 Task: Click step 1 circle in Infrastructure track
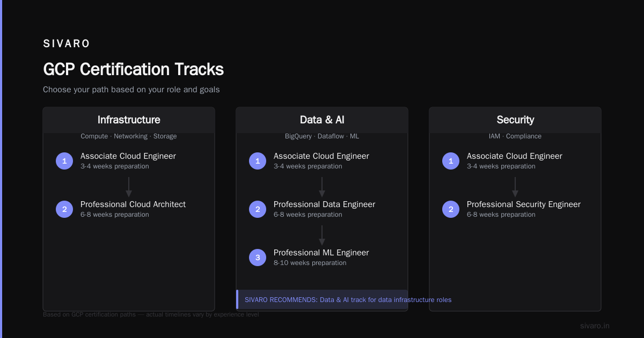[64, 161]
